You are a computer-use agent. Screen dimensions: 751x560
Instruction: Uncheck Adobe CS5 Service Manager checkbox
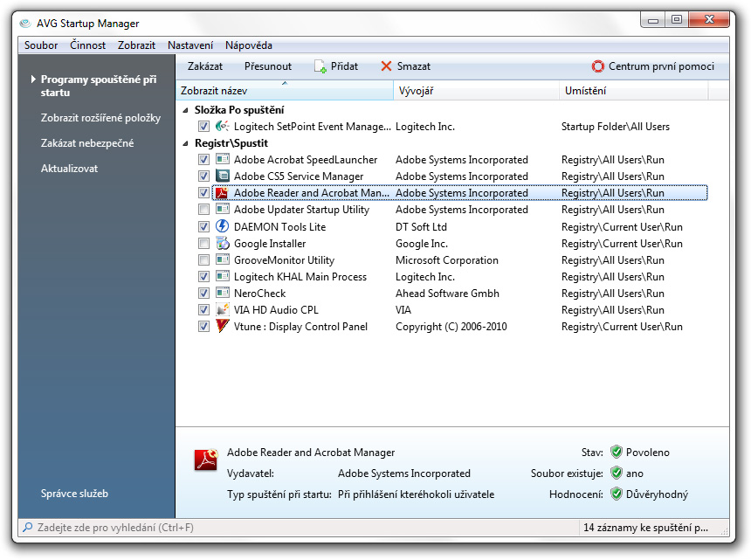coord(203,176)
